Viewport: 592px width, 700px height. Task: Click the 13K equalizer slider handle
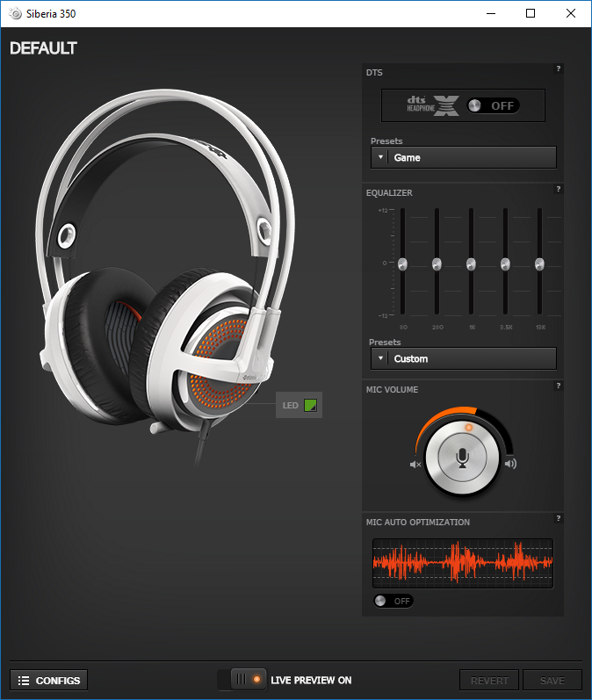click(x=540, y=264)
